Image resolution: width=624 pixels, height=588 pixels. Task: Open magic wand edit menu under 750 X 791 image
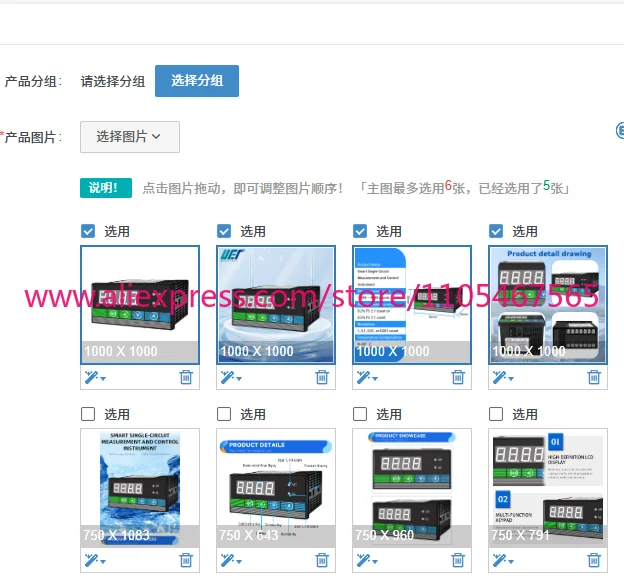click(x=503, y=560)
